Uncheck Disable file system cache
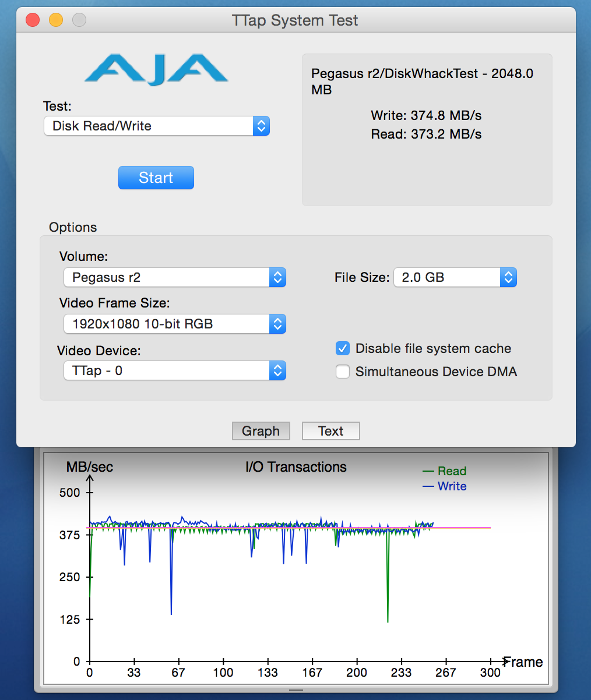Viewport: 591px width, 700px height. pyautogui.click(x=343, y=348)
